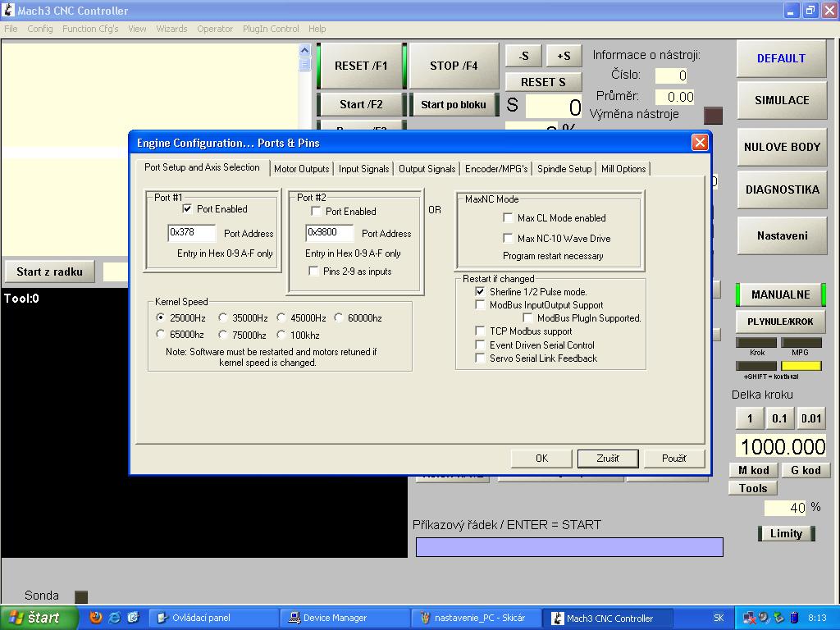The image size is (840, 630).
Task: Open Device Manager from the taskbar
Action: [x=345, y=618]
